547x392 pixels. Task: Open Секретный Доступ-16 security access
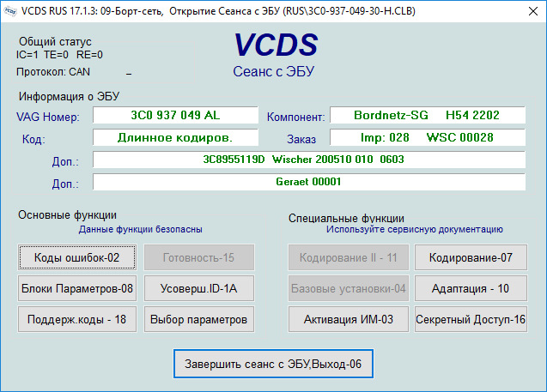tap(471, 319)
